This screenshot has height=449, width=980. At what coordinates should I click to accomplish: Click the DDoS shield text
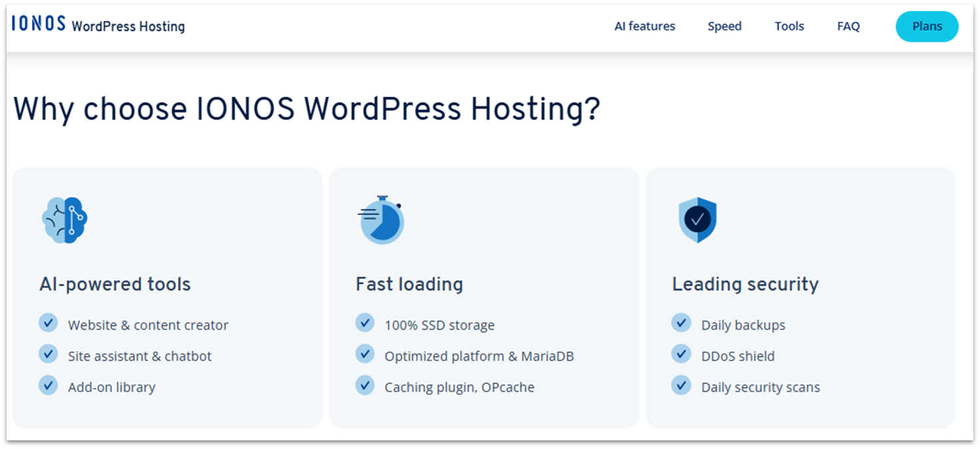(x=738, y=356)
